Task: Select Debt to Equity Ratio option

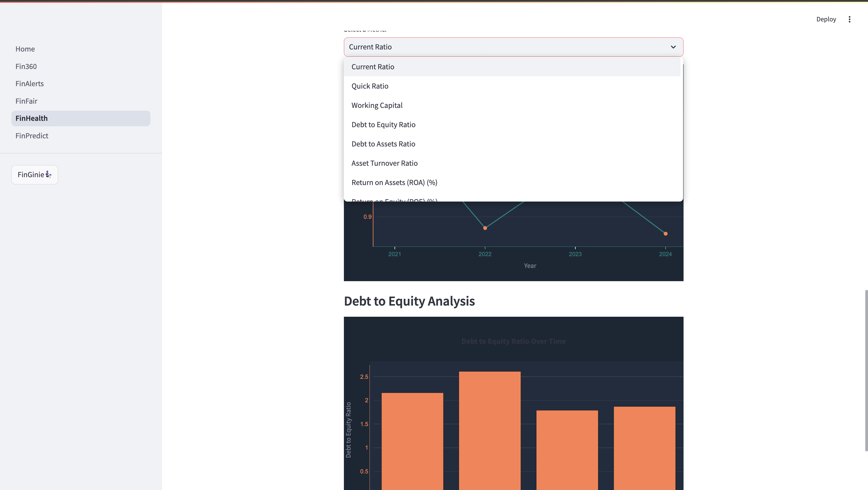Action: [x=383, y=125]
